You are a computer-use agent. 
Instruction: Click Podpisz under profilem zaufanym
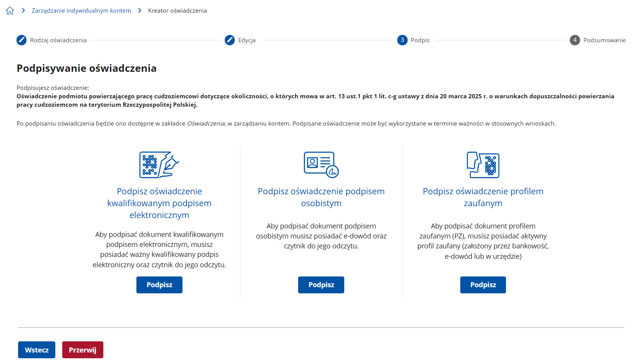tap(483, 285)
